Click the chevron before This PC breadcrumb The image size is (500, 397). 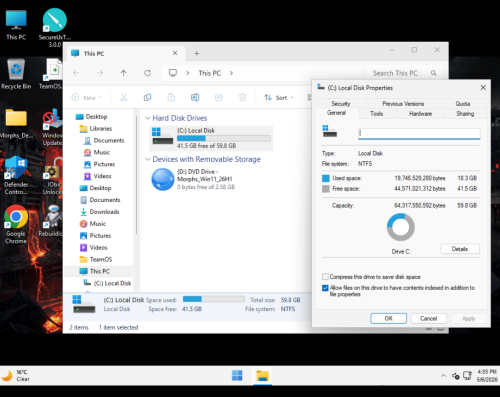[188, 73]
